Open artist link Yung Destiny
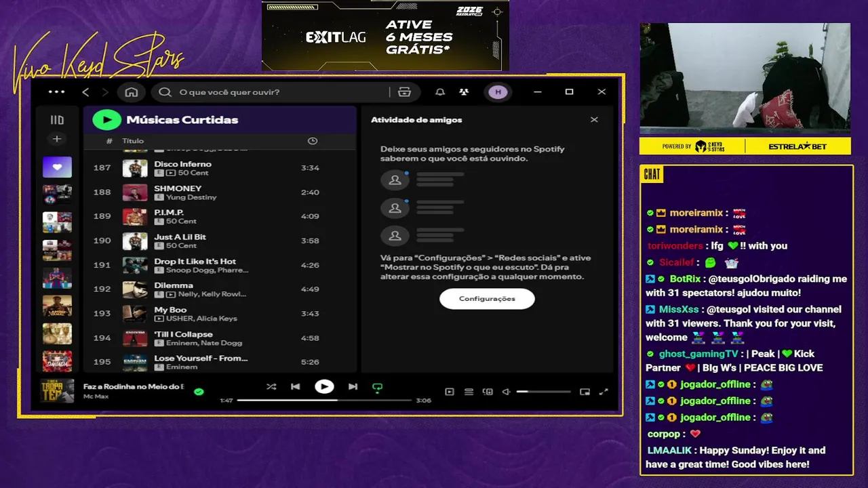Viewport: 868px width, 488px height. tap(191, 197)
